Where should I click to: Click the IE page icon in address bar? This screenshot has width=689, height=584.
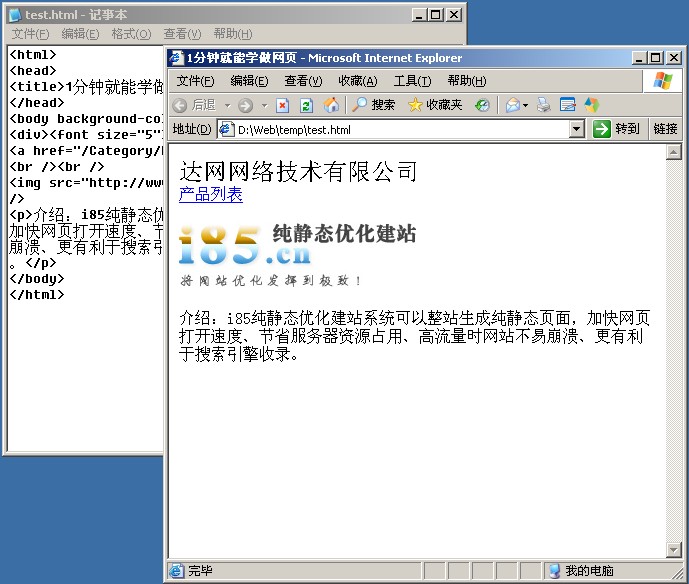click(225, 130)
